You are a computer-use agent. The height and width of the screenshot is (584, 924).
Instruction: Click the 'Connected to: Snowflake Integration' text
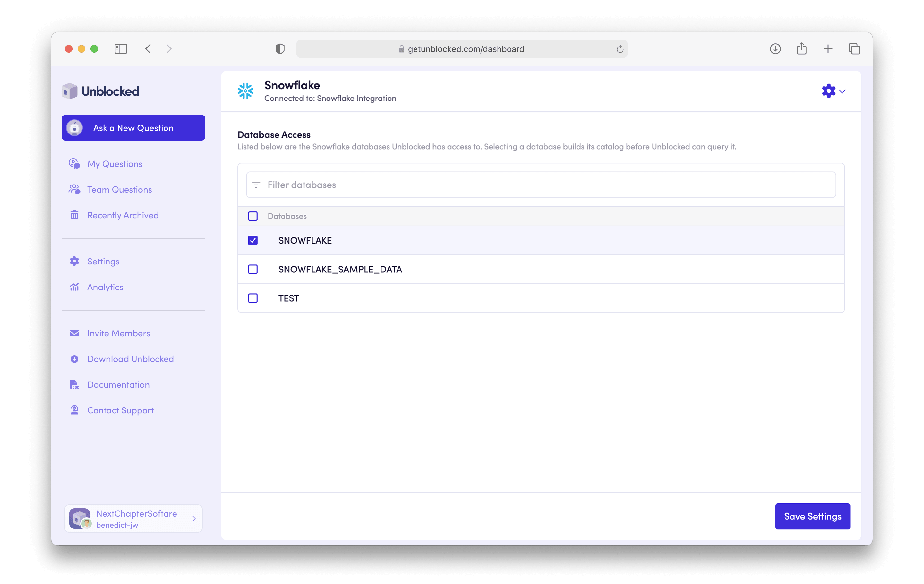330,98
